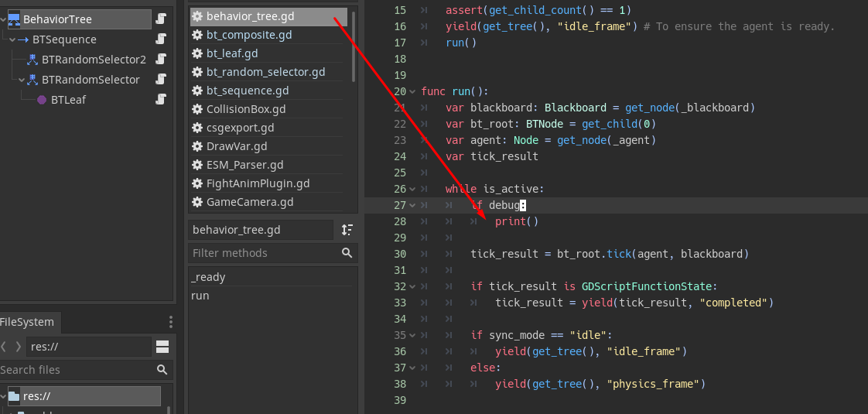Click the BTRandomSelector node type icon
This screenshot has width=868, height=414.
[32, 80]
